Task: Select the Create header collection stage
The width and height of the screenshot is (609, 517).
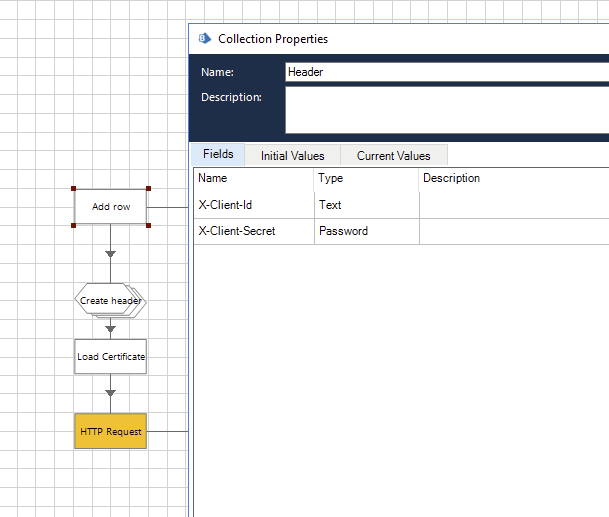Action: point(111,301)
